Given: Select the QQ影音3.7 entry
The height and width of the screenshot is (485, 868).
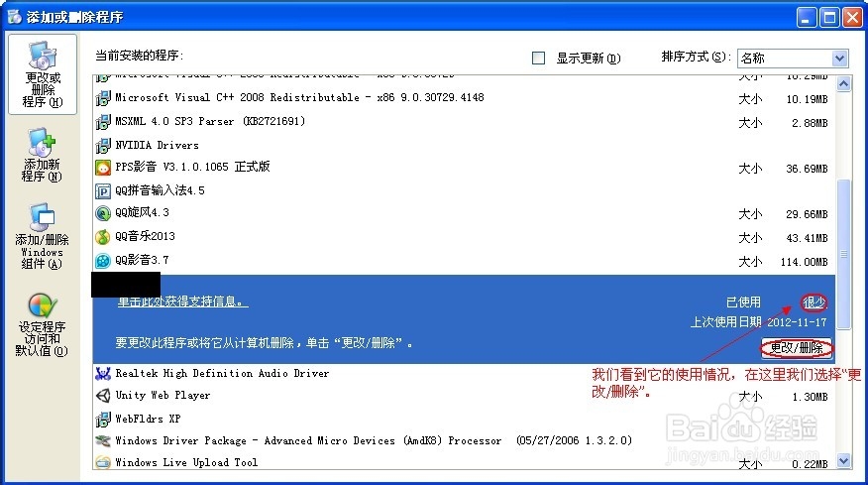Looking at the screenshot, I should click(x=464, y=261).
